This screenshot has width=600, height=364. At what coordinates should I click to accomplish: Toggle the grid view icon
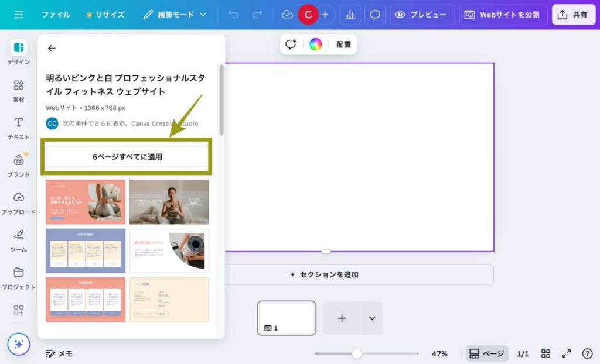(x=546, y=353)
